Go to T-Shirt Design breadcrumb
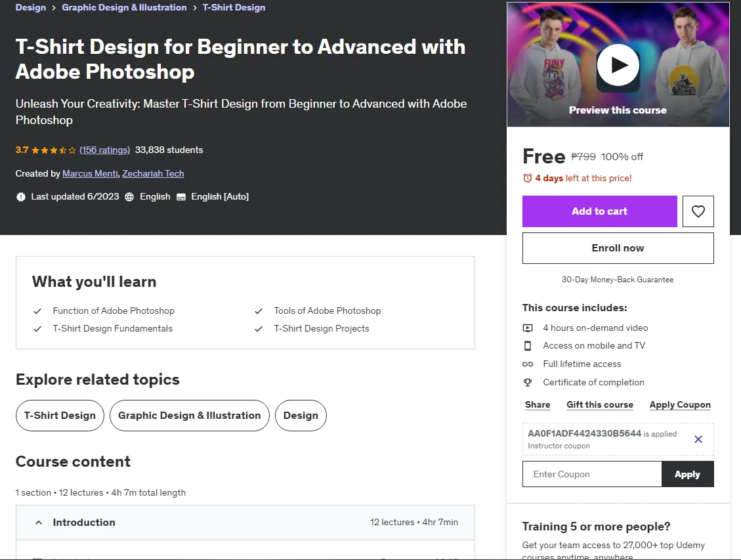 point(234,8)
